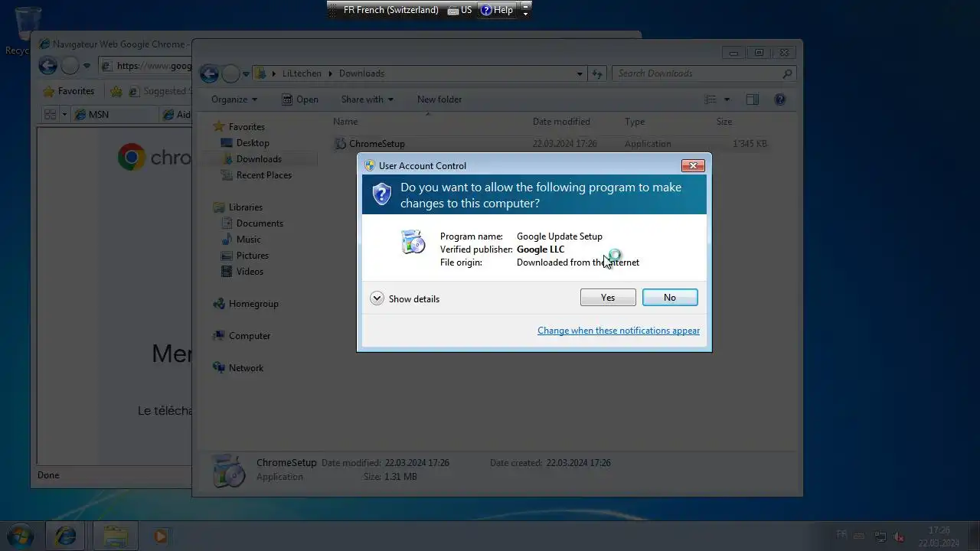
Task: Sort by Size column header
Action: pos(724,122)
